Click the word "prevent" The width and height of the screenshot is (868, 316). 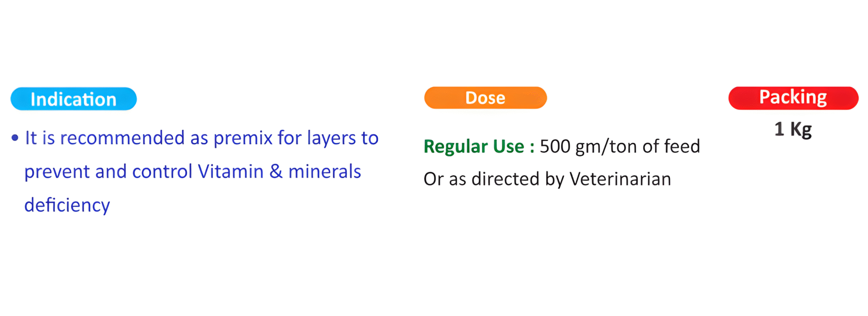(x=57, y=172)
